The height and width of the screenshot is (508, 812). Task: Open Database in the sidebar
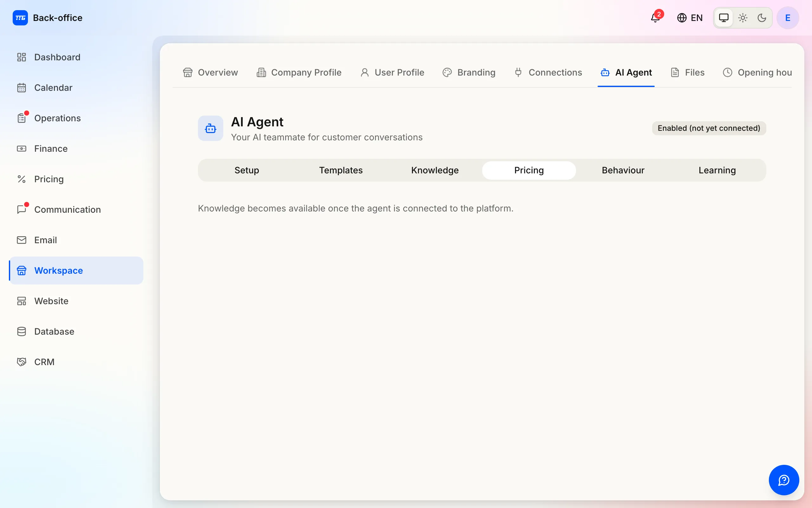pos(76,331)
